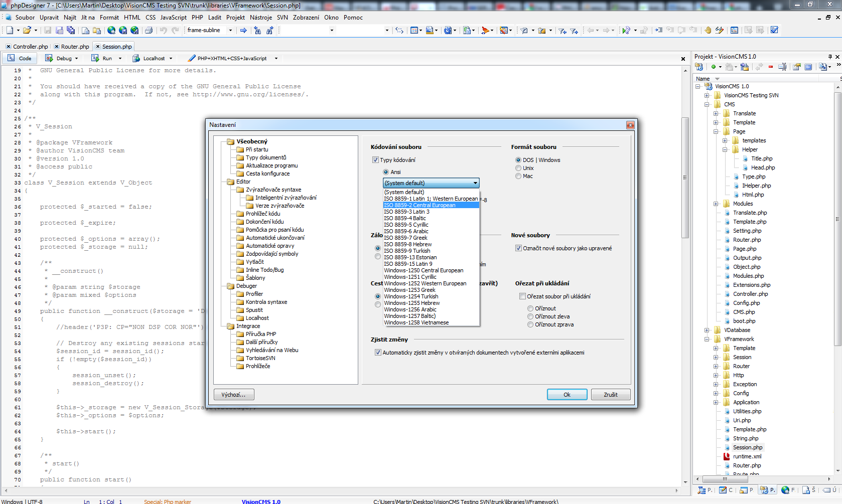Click the green plus icon in Projekt panel
842x504 pixels.
point(713,67)
